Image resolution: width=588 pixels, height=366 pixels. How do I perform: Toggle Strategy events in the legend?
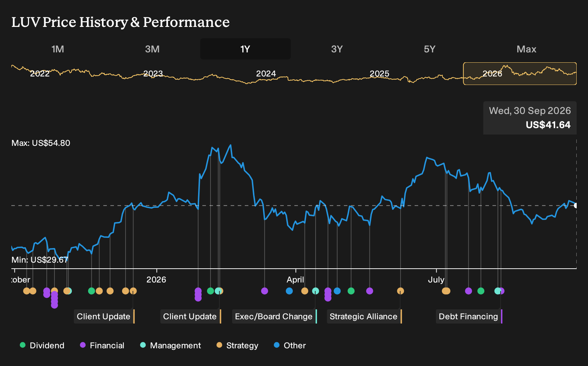[237, 345]
